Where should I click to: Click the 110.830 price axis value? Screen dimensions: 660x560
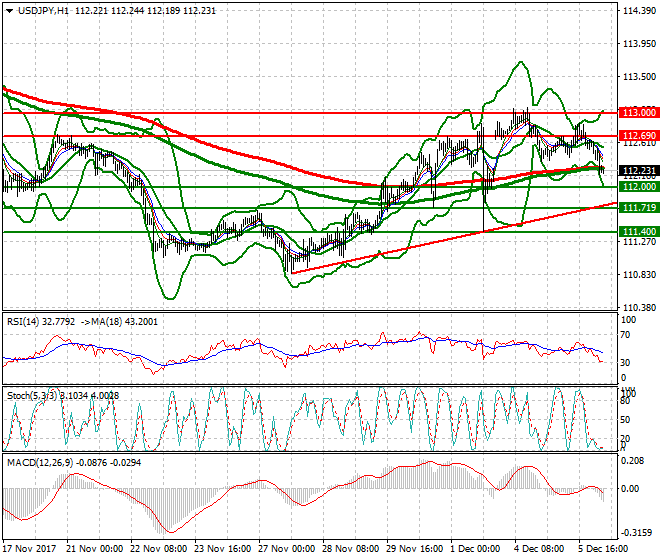click(x=639, y=275)
